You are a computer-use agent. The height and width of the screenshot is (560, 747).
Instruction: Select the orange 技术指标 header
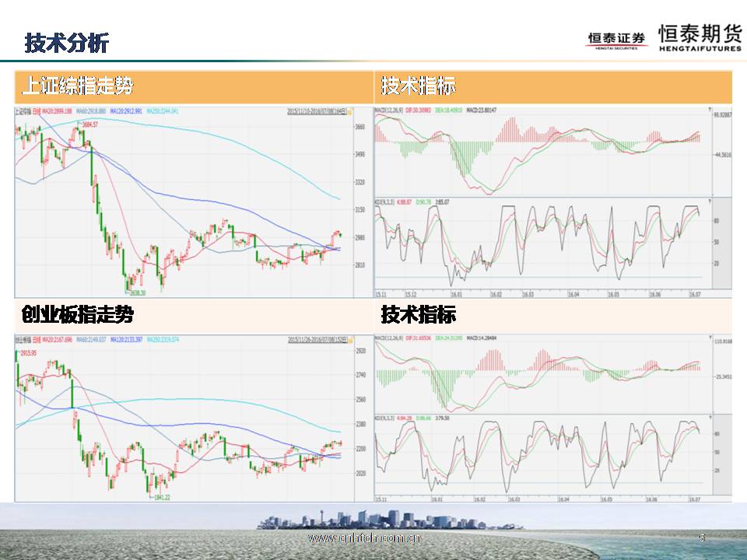(x=419, y=86)
